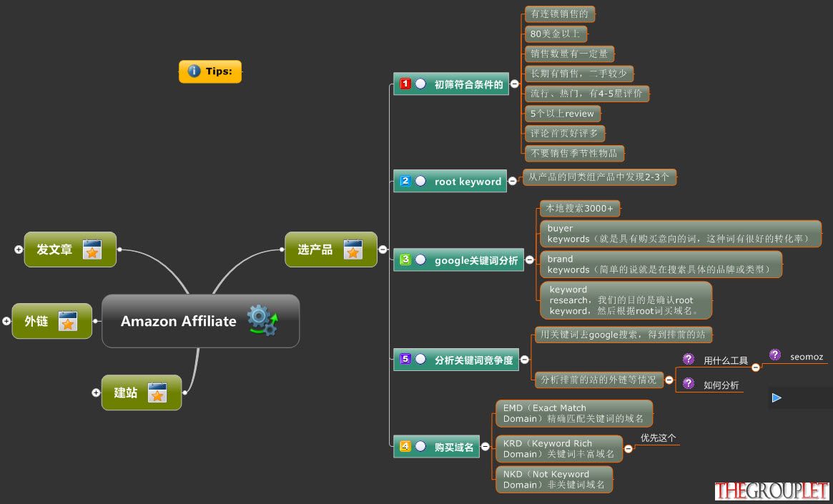Screen dimensions: 833x504
Task: Select the 外链 main topic
Action: pos(52,321)
